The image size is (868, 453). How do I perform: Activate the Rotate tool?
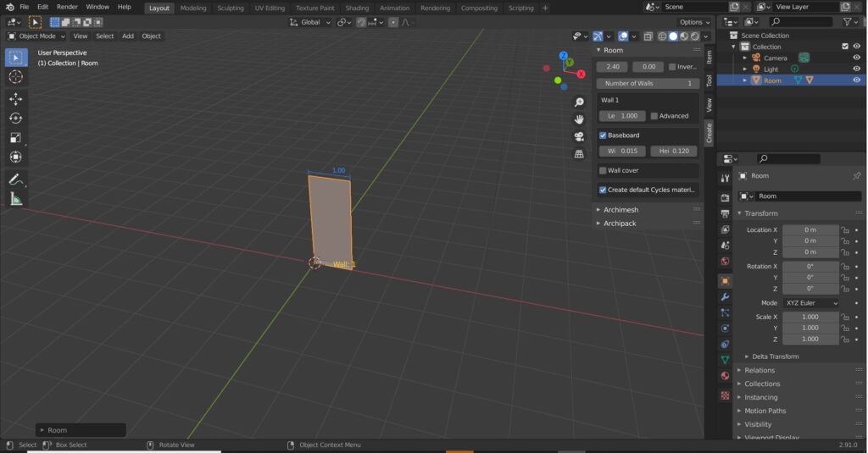(x=15, y=119)
